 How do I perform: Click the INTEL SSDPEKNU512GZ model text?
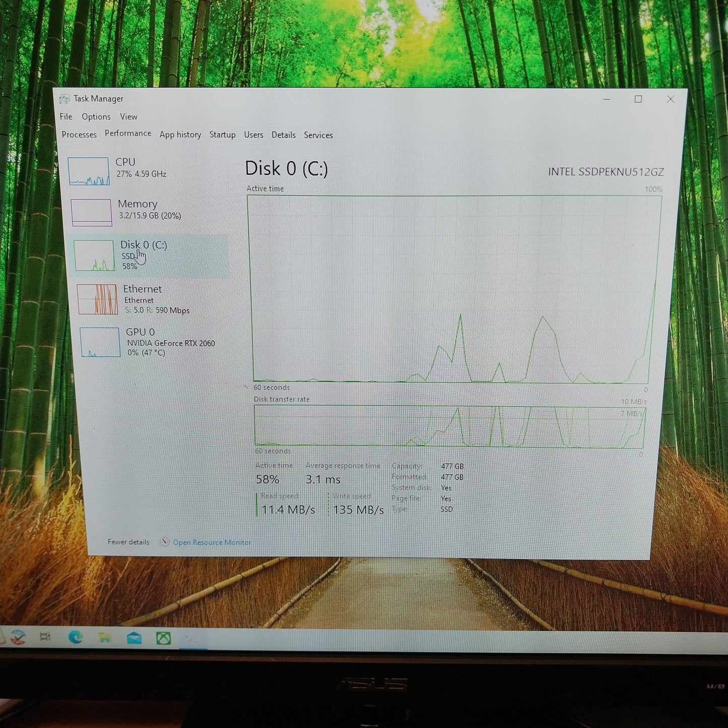click(x=606, y=172)
